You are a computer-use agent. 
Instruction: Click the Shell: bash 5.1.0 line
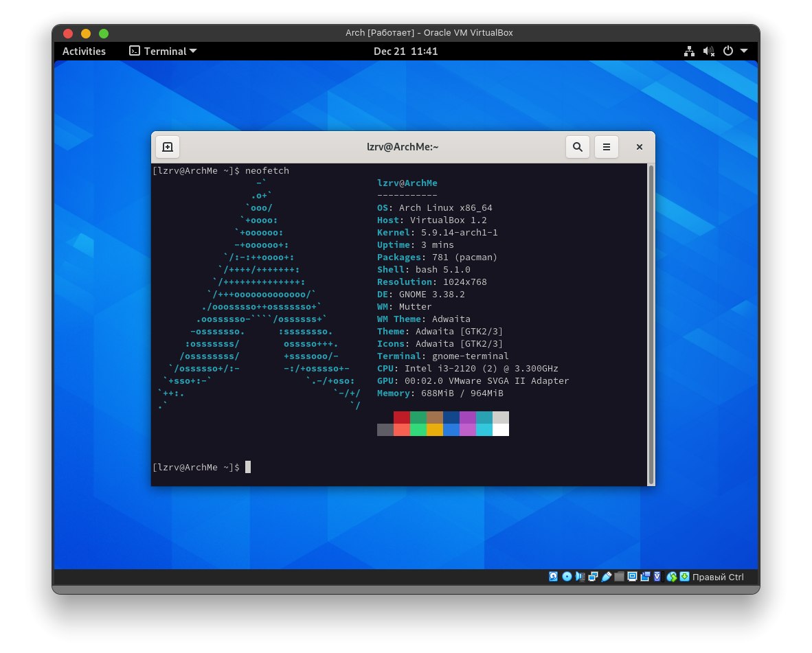[x=424, y=270]
